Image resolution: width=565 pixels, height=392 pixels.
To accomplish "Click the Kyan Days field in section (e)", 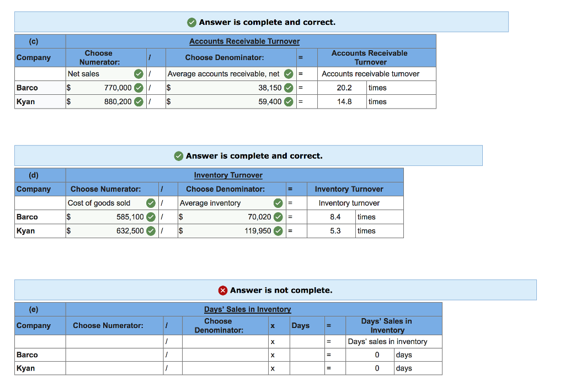I will [307, 368].
